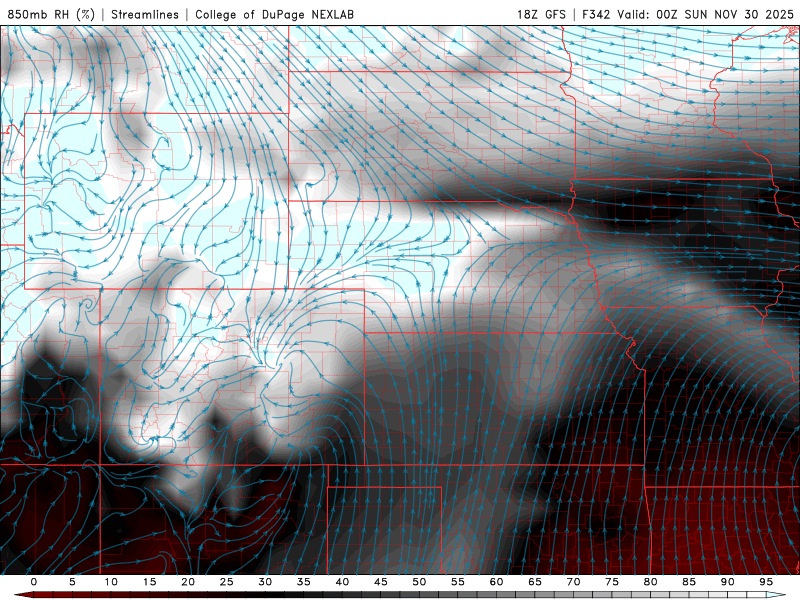Click "College of DuPage NEXLAB" header text
800x600 pixels.
(x=274, y=14)
